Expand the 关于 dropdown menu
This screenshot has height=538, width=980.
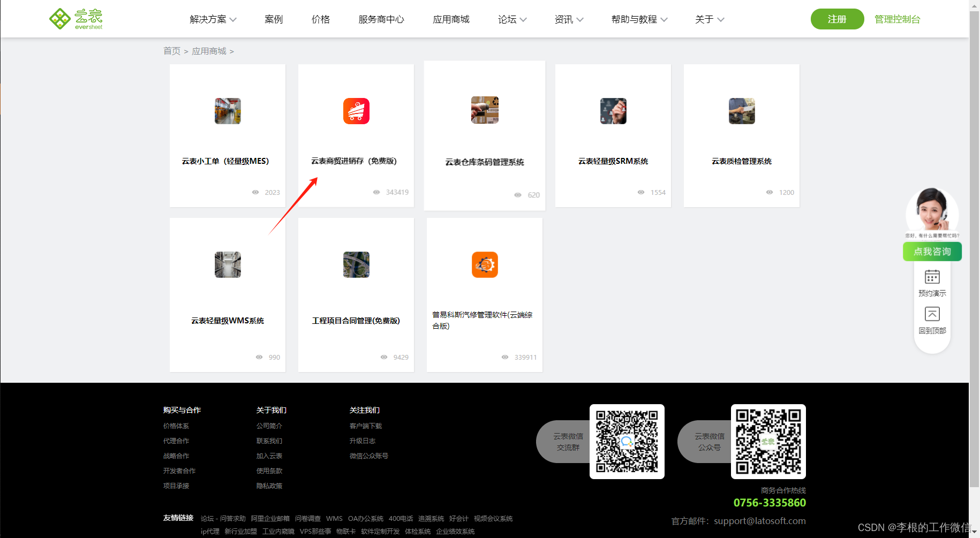710,19
